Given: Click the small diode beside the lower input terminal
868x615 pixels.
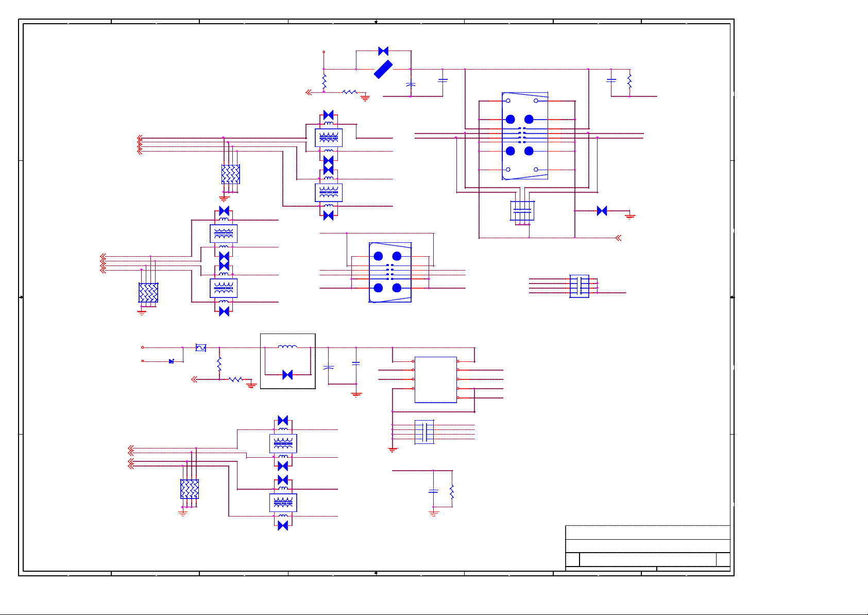Looking at the screenshot, I should pyautogui.click(x=172, y=361).
